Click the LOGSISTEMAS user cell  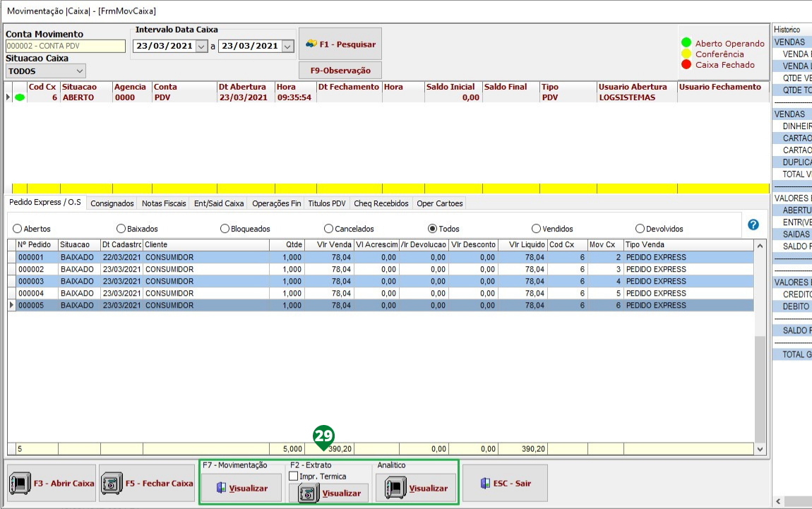tap(636, 97)
